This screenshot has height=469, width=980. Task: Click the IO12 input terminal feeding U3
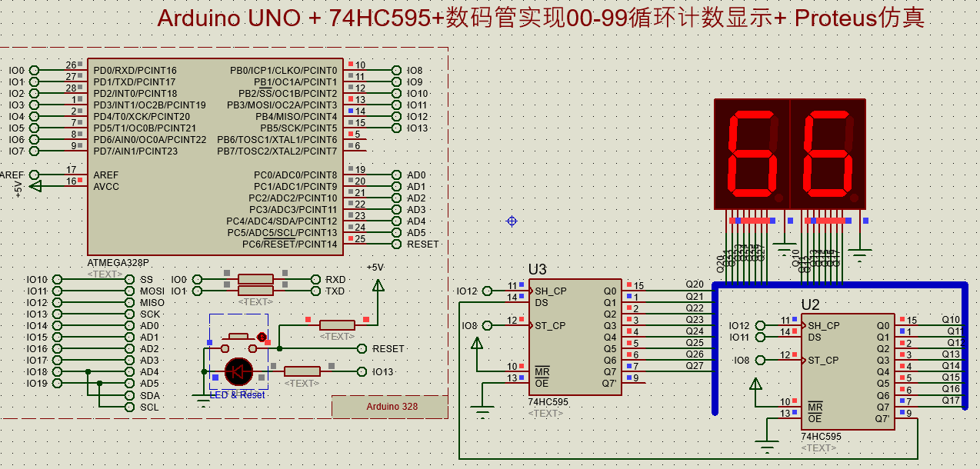click(x=485, y=291)
